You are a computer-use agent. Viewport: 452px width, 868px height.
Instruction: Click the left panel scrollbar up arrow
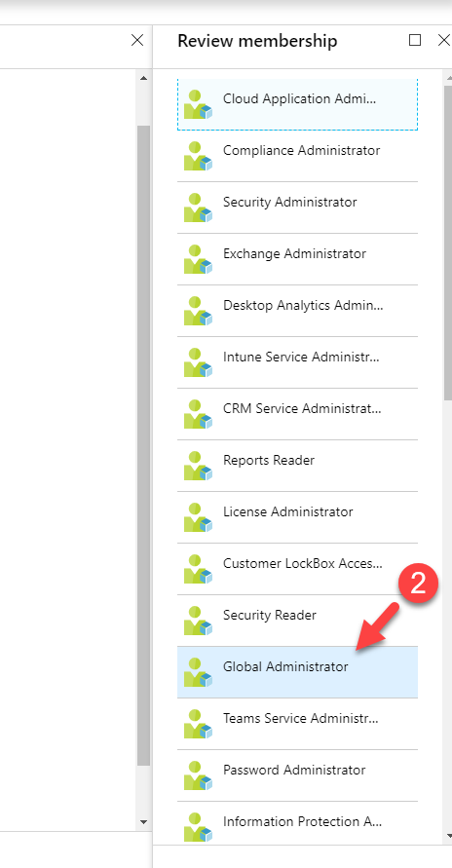tap(143, 78)
